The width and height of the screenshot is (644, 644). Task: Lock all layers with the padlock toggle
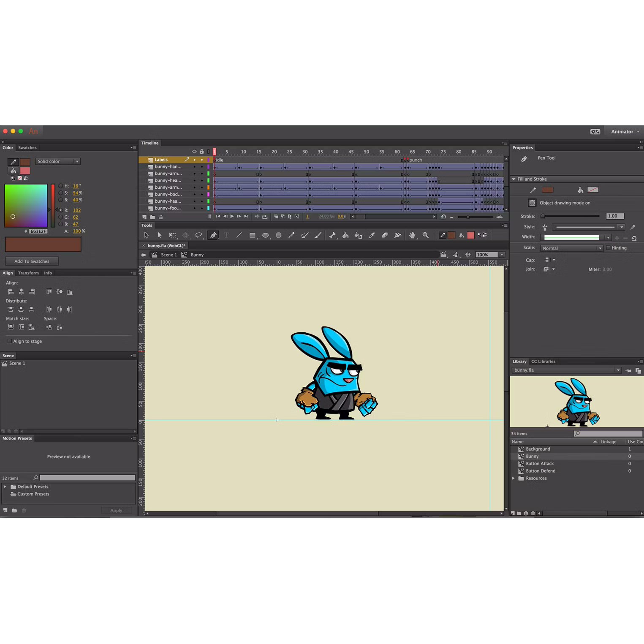[x=201, y=151]
